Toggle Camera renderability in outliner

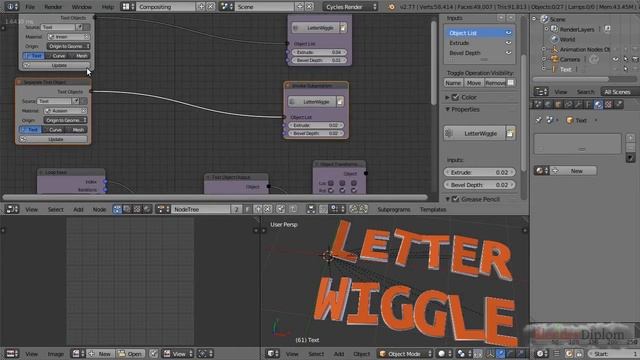click(635, 59)
